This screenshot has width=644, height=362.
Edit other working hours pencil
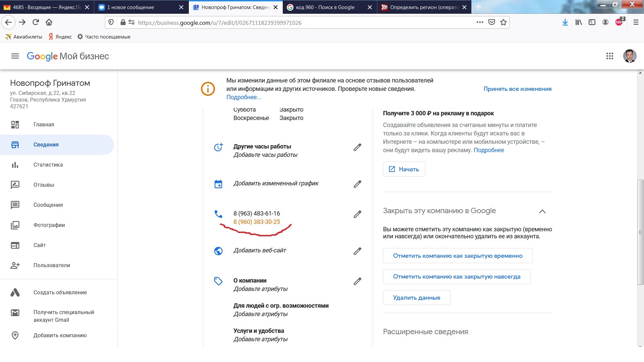pos(357,147)
